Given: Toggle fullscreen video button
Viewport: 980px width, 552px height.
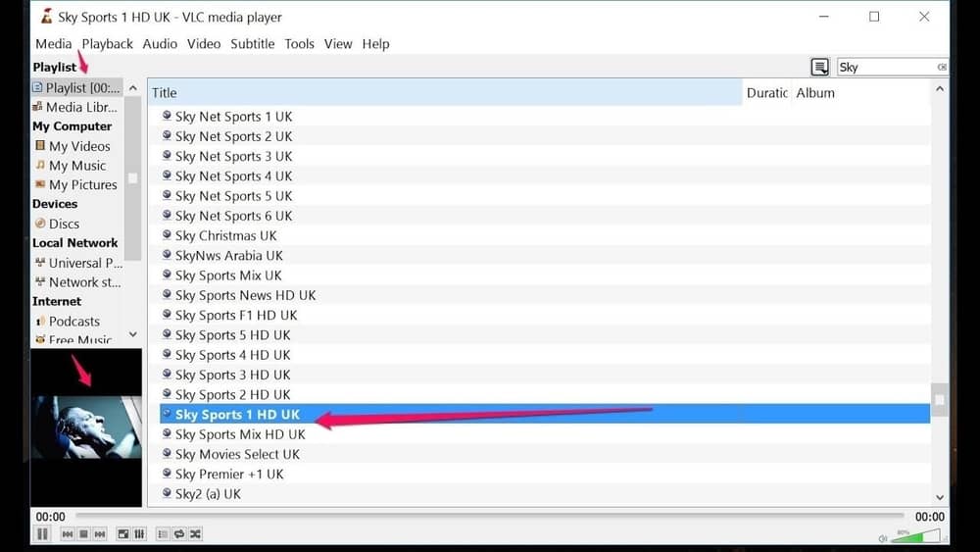Looking at the screenshot, I should click(123, 534).
